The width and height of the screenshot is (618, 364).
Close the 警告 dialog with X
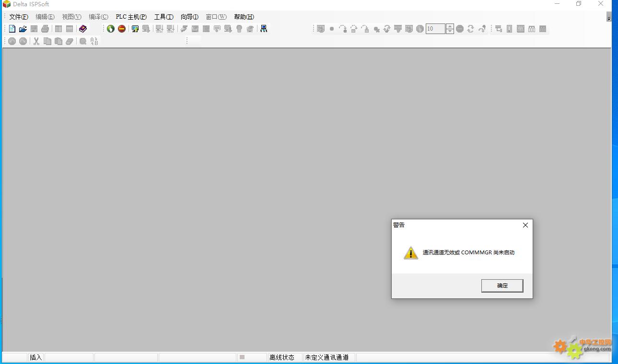[525, 225]
